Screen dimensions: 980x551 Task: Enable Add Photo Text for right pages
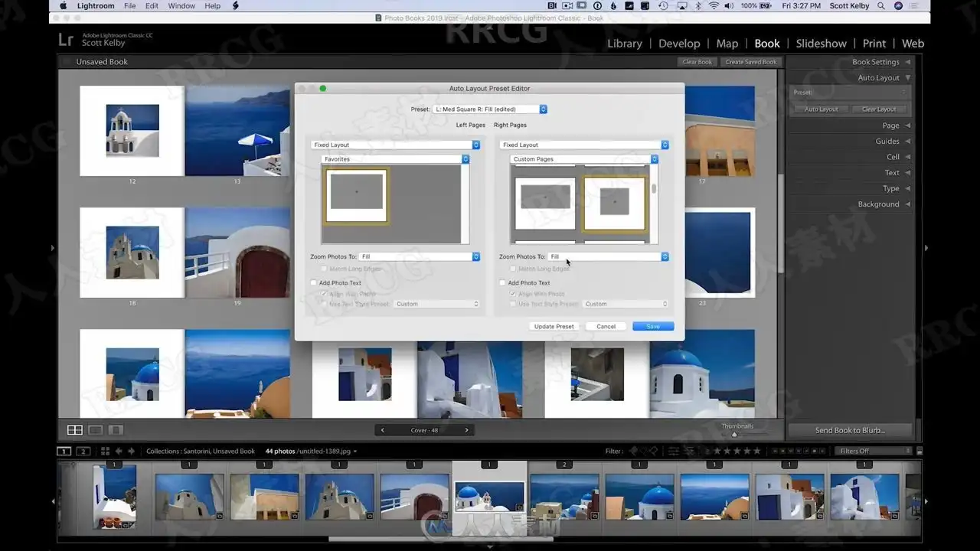503,283
